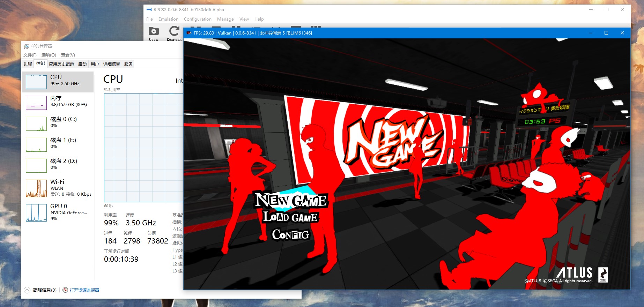Click the "60 秒" graph time label
This screenshot has width=644, height=307.
pyautogui.click(x=109, y=206)
